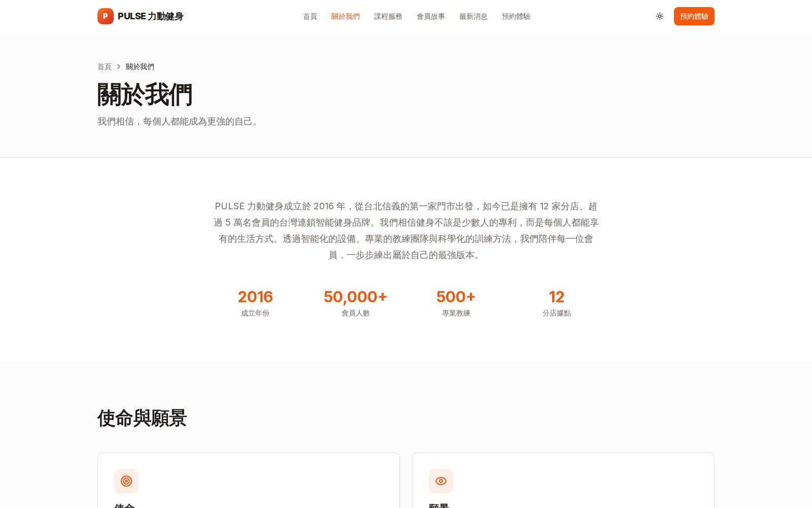Image resolution: width=812 pixels, height=508 pixels.
Task: Click the mission target icon
Action: tap(126, 481)
